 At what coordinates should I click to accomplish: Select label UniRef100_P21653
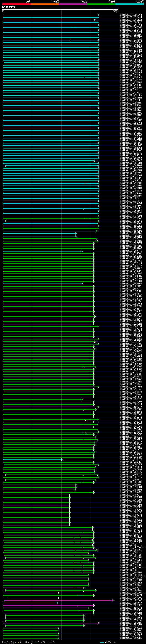pyautogui.click(x=131, y=301)
